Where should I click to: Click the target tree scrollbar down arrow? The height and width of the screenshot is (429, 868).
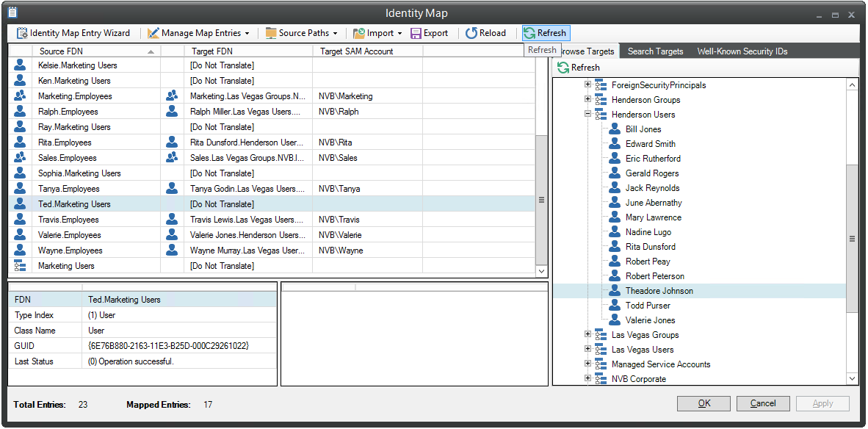point(853,378)
